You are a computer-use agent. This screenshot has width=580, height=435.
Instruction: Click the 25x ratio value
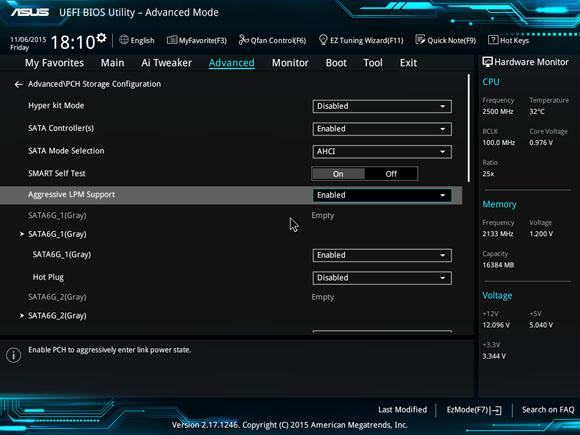[488, 174]
